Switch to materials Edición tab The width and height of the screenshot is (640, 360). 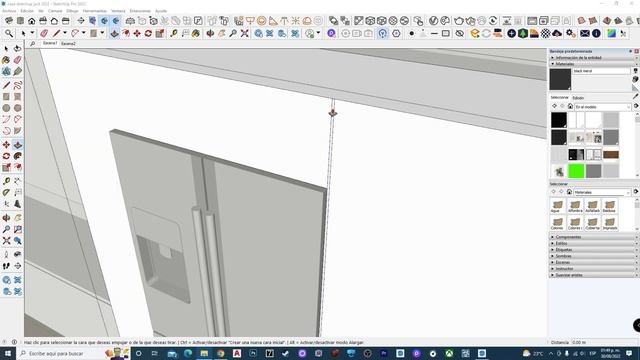click(578, 98)
